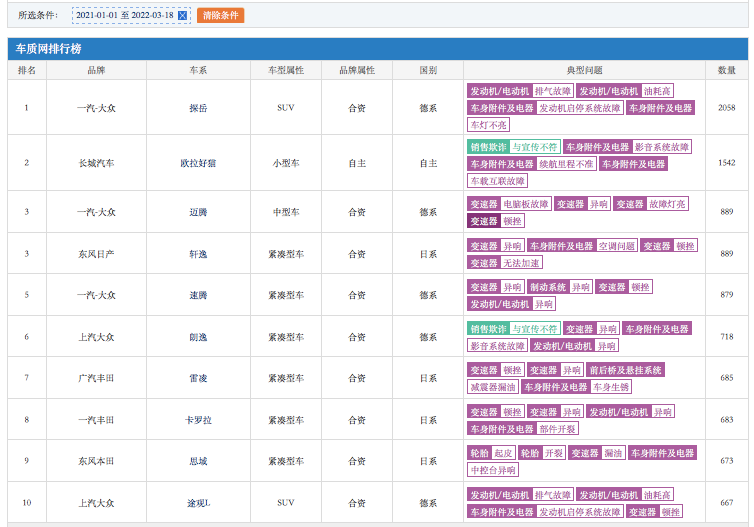Open the 欧拉好猫 car series link
Image resolution: width=754 pixels, height=527 pixels.
tap(198, 163)
